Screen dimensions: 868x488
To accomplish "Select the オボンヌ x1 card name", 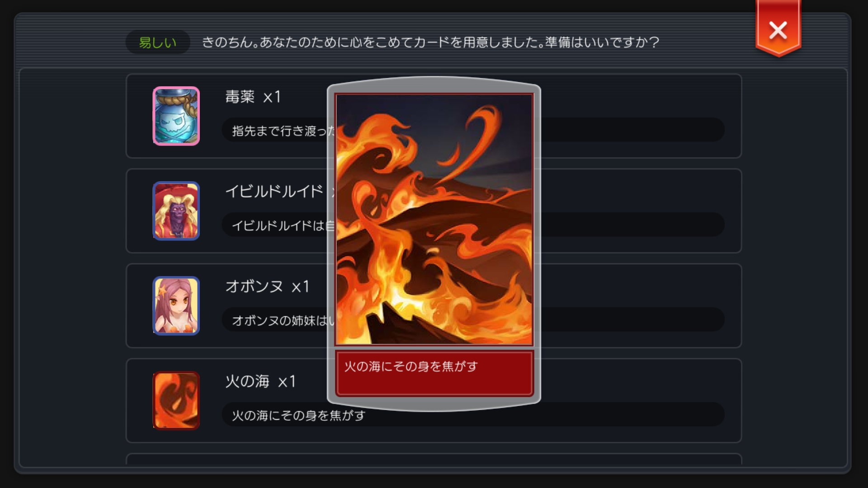I will click(267, 286).
